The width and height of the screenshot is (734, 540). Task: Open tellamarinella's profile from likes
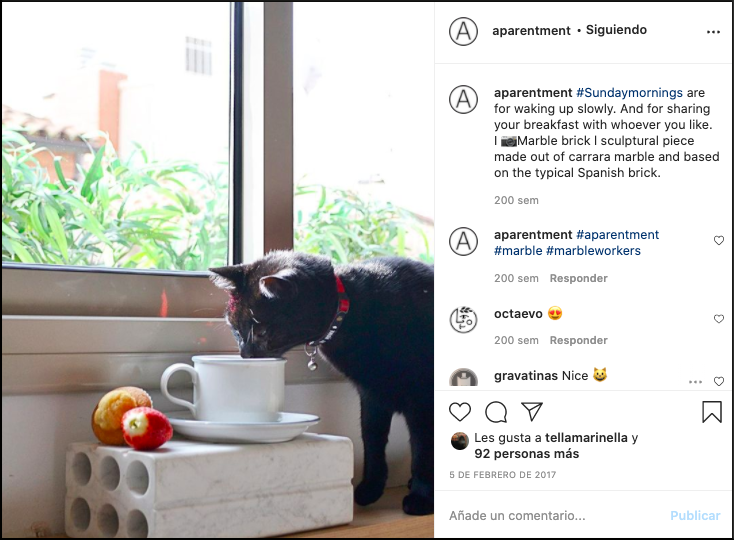(x=586, y=438)
